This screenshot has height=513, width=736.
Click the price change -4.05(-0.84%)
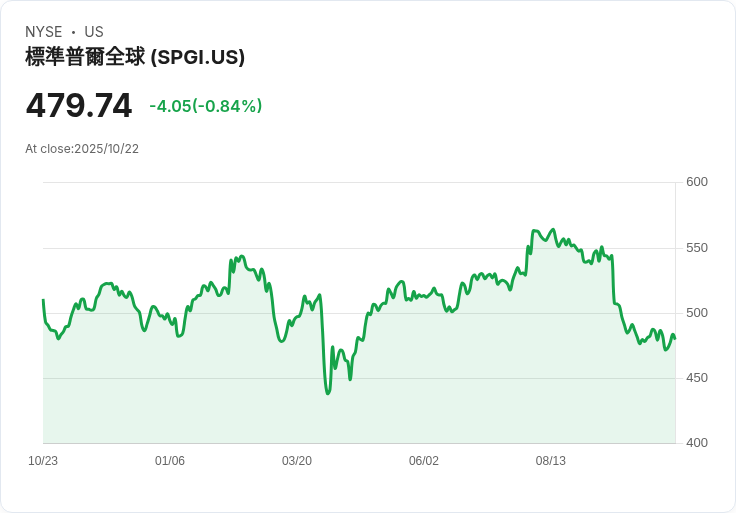pos(205,106)
